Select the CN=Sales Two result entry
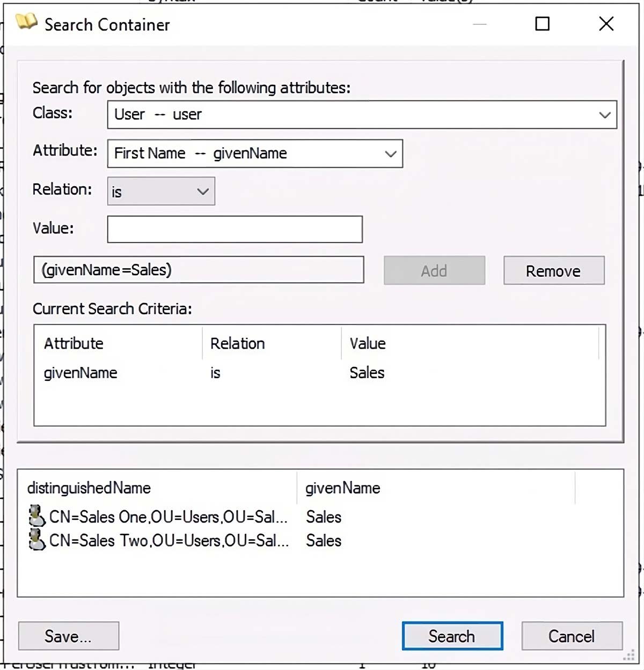Image resolution: width=644 pixels, height=670 pixels. tap(166, 540)
